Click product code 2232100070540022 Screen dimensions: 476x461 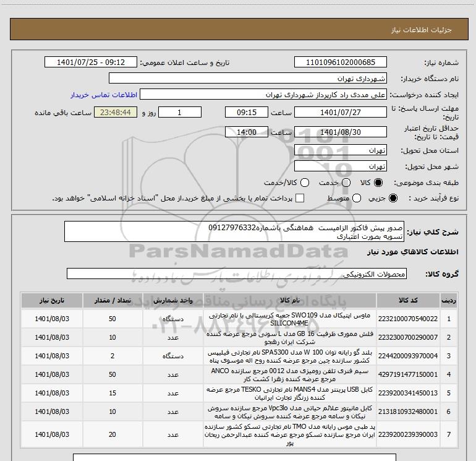click(x=408, y=319)
